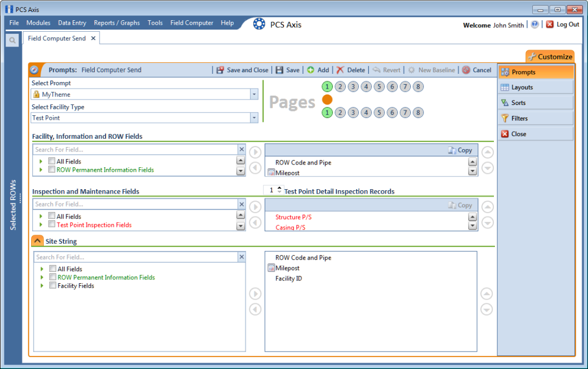The image size is (588, 369).
Task: Check Test Point Inspection Fields box
Action: (52, 224)
